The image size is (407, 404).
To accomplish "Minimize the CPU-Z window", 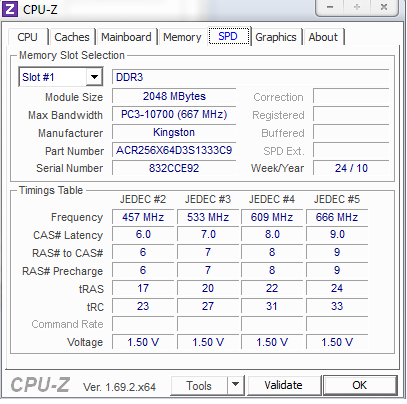I will [330, 7].
